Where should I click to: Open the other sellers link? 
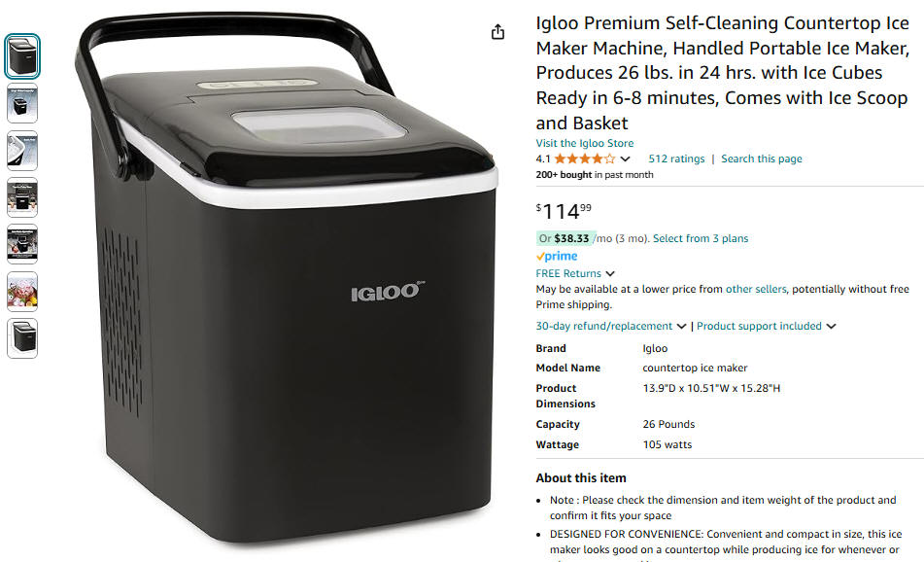756,289
